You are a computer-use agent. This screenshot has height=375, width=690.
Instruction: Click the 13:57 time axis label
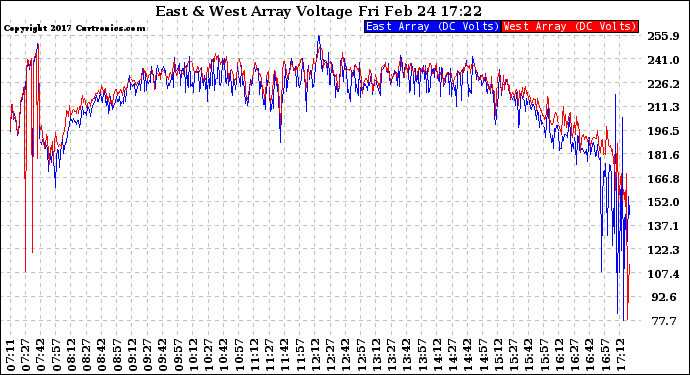tap(421, 355)
